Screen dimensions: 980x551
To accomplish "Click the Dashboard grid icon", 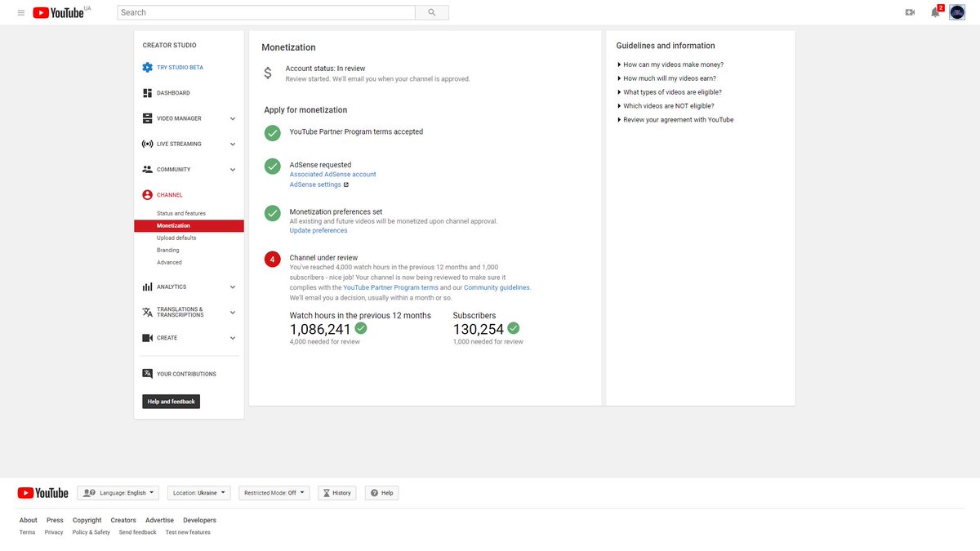I will (147, 93).
